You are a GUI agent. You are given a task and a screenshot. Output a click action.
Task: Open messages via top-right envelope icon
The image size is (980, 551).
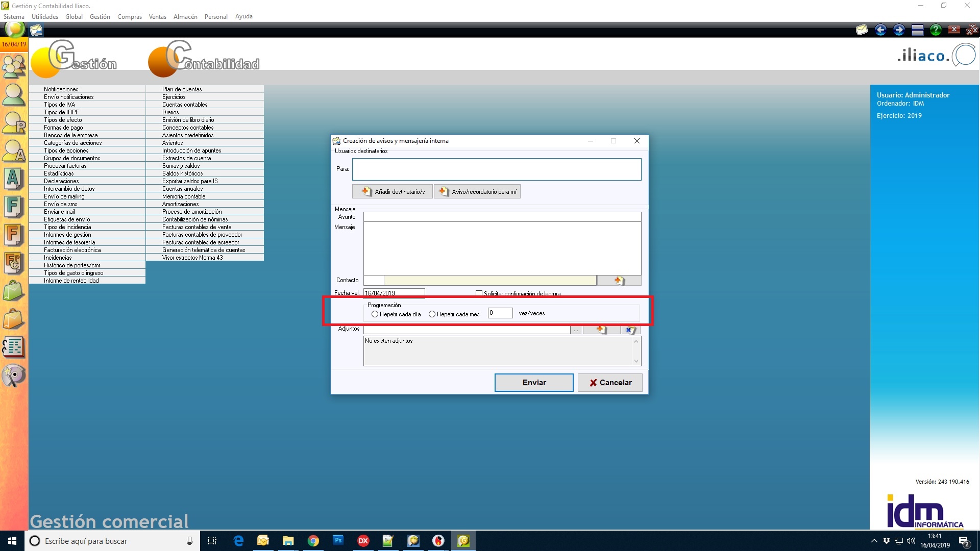point(862,30)
